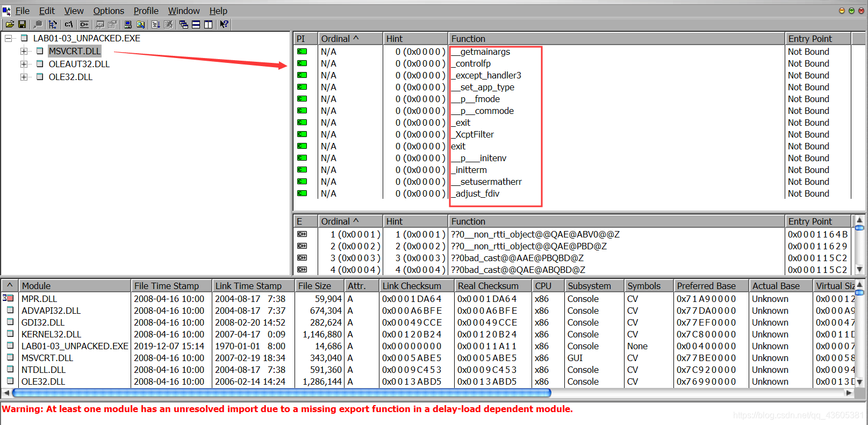Collapse the LAB01-03_UNPACKED.EXE tree node
Image resolution: width=868 pixels, height=425 pixels.
8,38
